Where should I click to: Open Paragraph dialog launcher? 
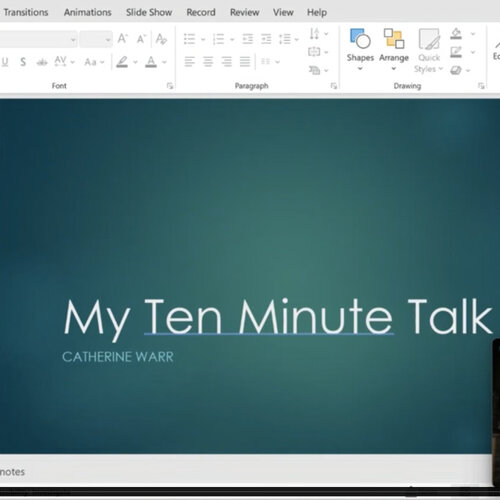tap(334, 86)
